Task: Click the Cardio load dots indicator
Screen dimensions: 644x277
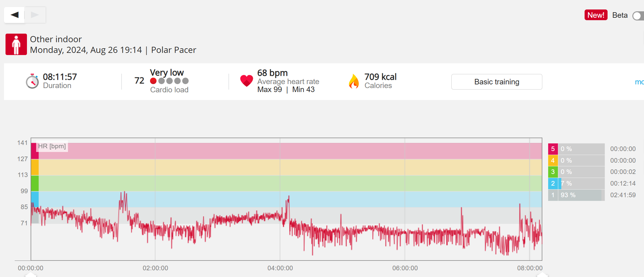Action: point(169,81)
